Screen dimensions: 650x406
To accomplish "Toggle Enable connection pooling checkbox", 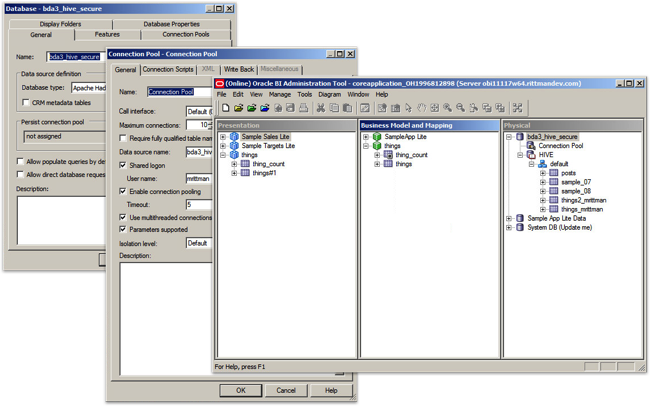I will click(123, 191).
